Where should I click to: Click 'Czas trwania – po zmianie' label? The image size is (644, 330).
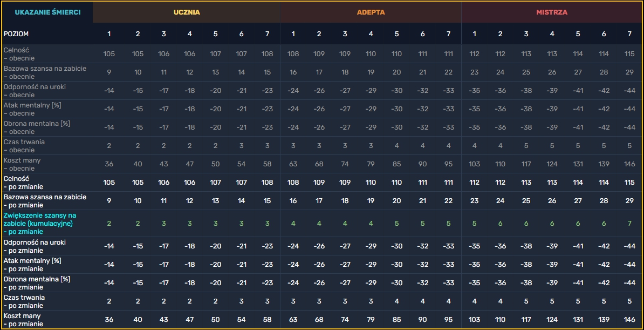pos(24,301)
